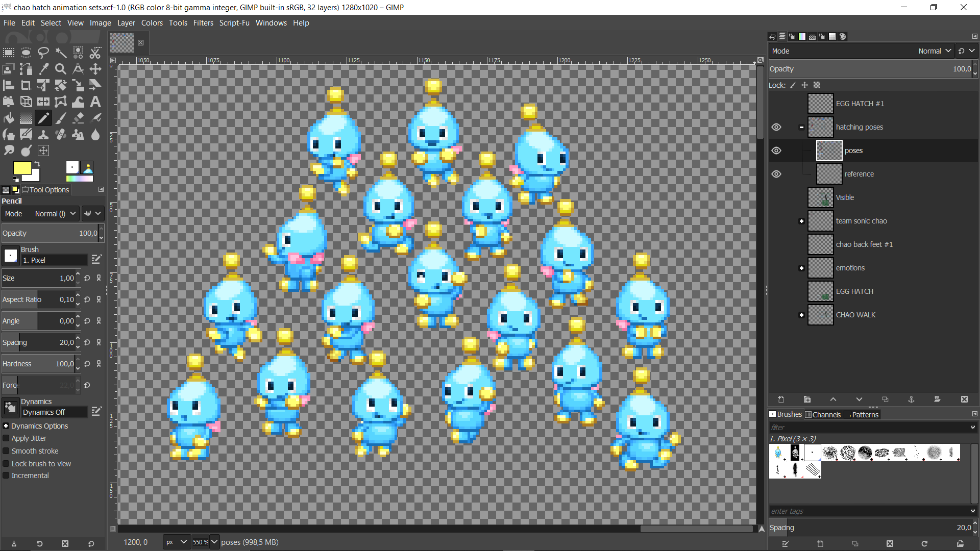Open the Colors menu
Viewport: 980px width, 551px height.
[x=152, y=23]
